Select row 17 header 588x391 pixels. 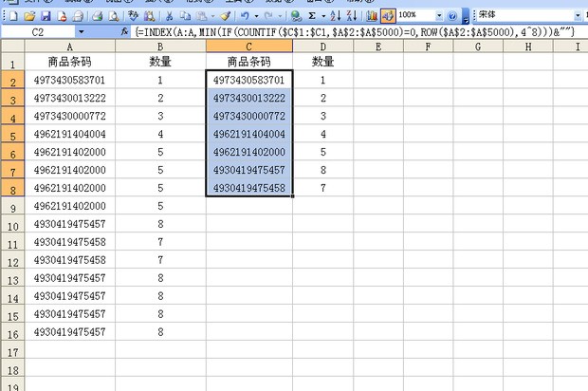tap(12, 350)
